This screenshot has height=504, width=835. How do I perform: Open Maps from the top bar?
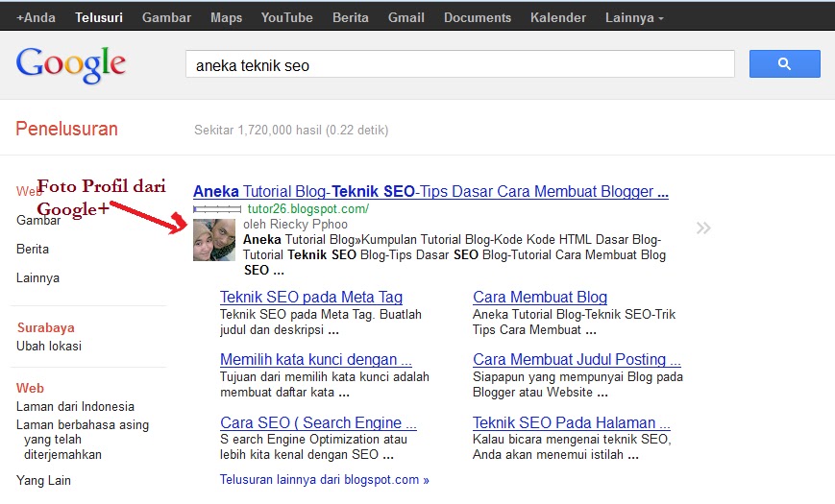[x=226, y=17]
